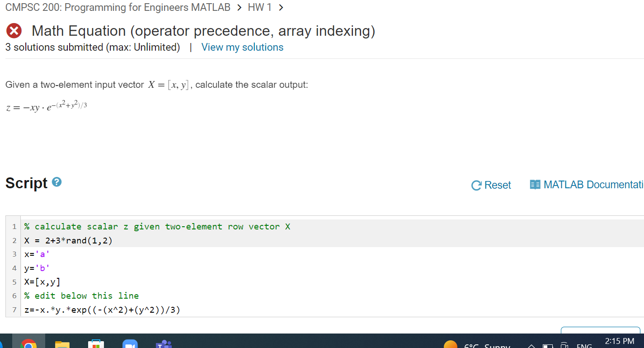The height and width of the screenshot is (348, 644).
Task: Open View my solutions link
Action: tap(242, 47)
